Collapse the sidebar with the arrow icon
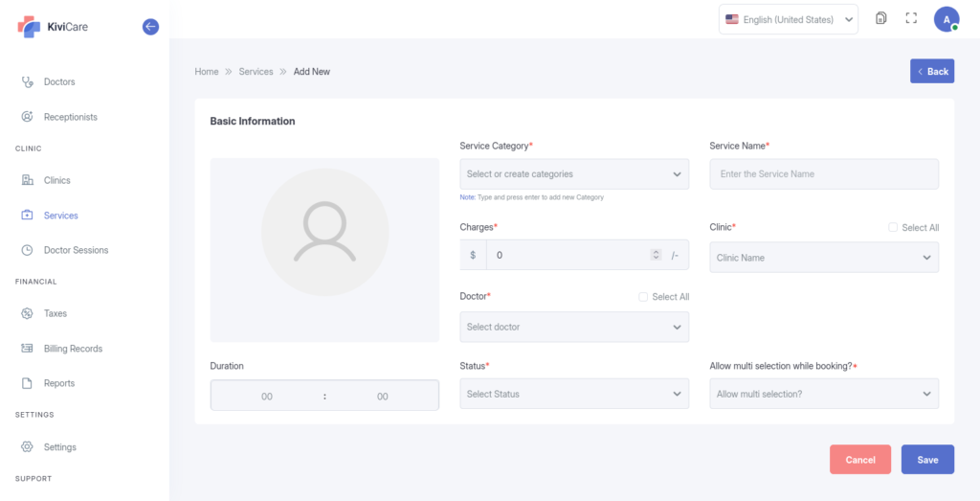Viewport: 980px width, 501px height. click(150, 27)
